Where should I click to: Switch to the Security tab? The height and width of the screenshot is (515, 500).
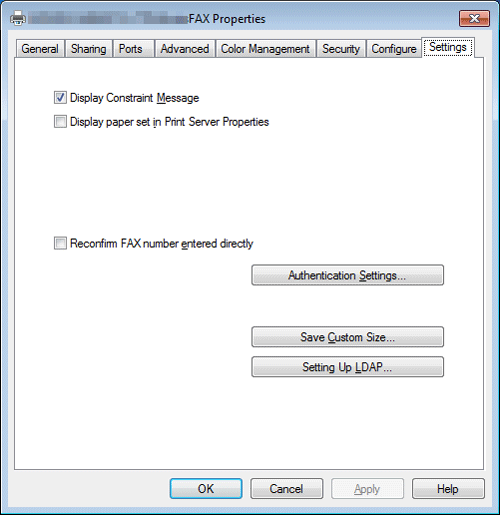pos(341,49)
